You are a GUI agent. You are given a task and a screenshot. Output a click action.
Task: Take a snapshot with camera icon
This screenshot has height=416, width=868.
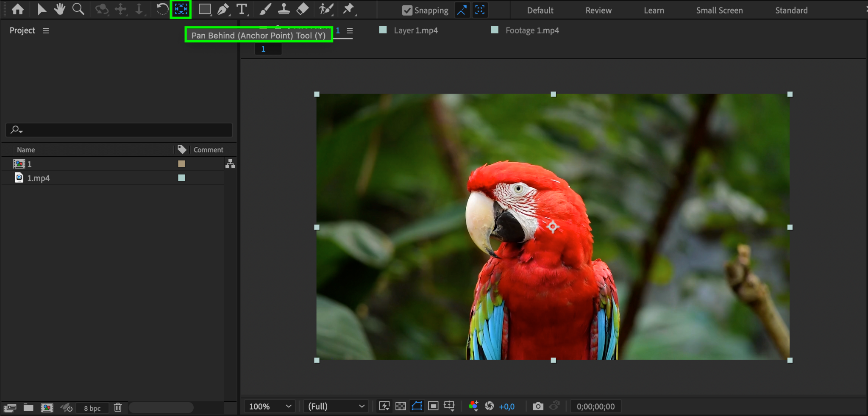tap(538, 406)
